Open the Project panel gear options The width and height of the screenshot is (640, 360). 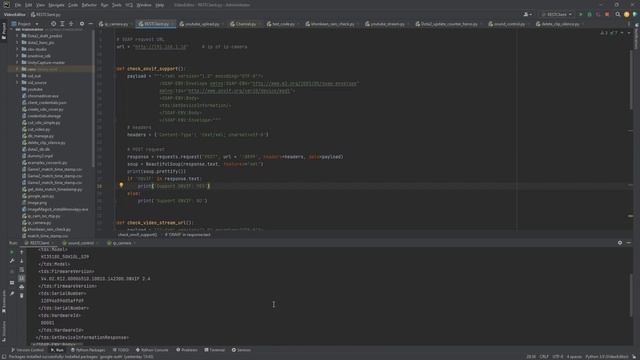tap(82, 24)
